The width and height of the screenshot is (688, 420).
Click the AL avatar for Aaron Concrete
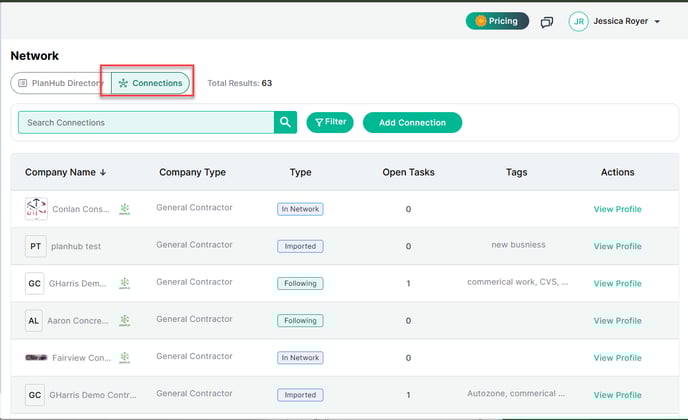[35, 320]
